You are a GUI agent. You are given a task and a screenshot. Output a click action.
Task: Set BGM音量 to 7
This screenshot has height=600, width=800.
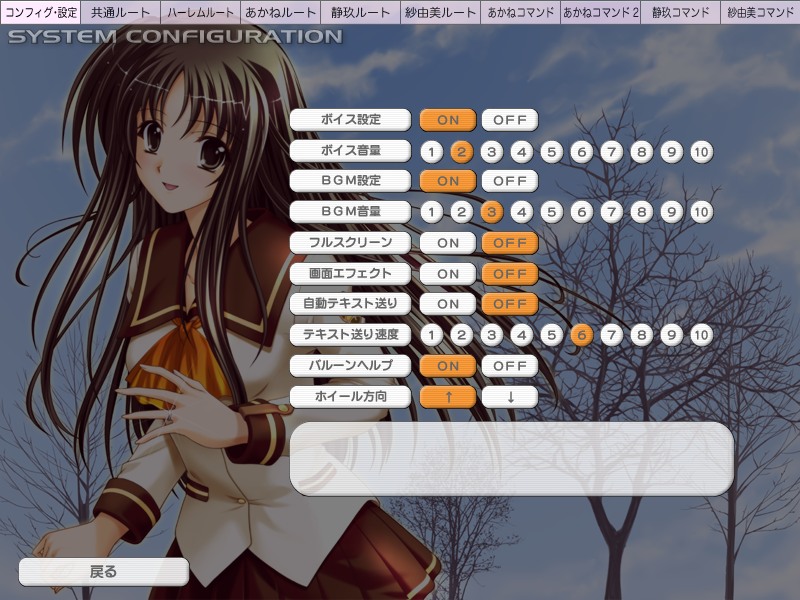[612, 212]
